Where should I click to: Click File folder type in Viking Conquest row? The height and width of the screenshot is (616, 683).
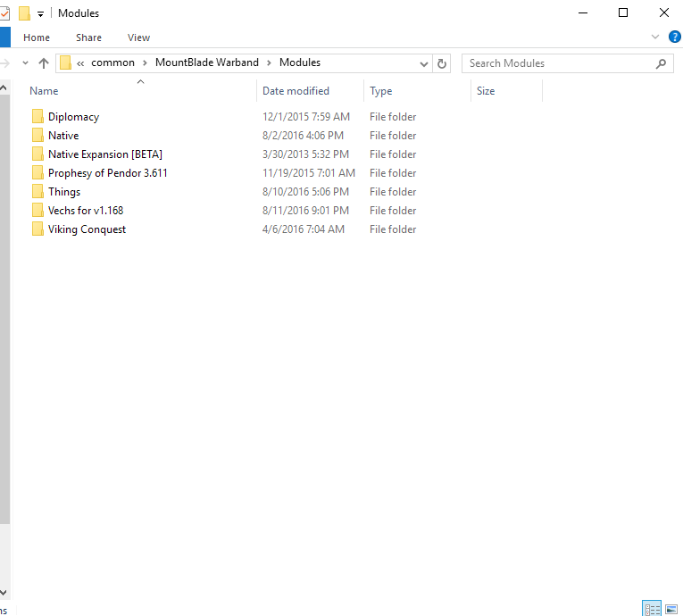pos(393,229)
